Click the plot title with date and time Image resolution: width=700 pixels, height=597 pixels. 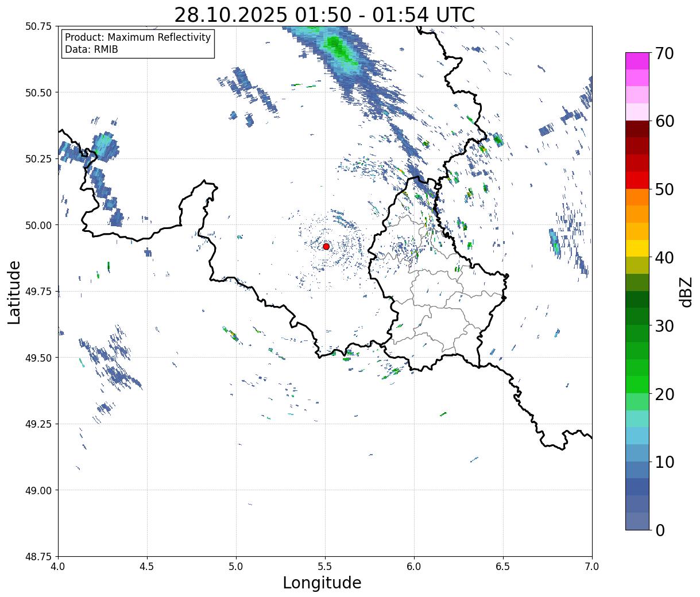324,15
